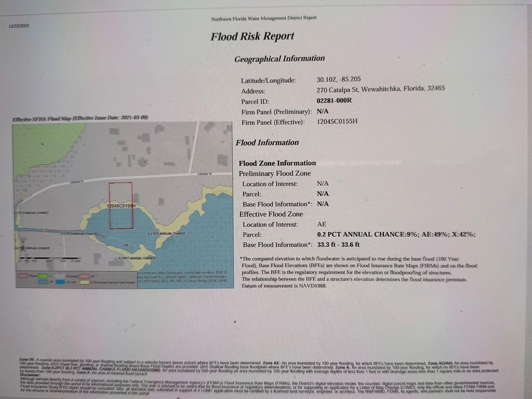This screenshot has width=532, height=399.
Task: Click the 12/22/2025 date in the header
Action: (x=20, y=26)
